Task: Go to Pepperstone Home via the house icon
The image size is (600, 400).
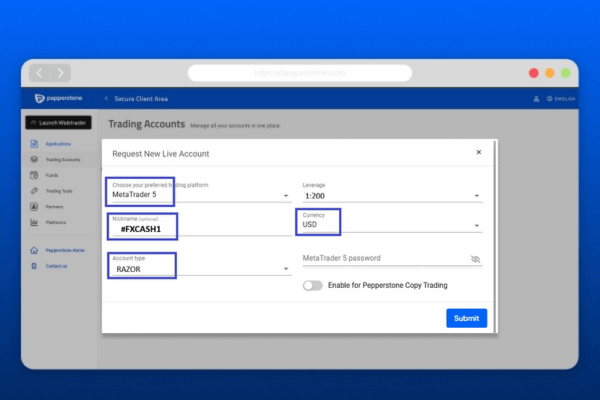Action: click(x=34, y=250)
